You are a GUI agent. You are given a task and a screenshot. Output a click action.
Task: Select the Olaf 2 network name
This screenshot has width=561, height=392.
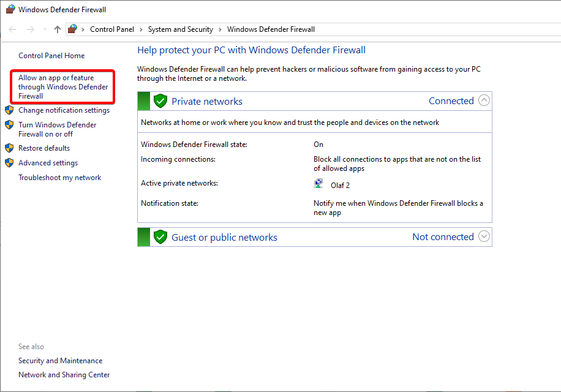340,185
